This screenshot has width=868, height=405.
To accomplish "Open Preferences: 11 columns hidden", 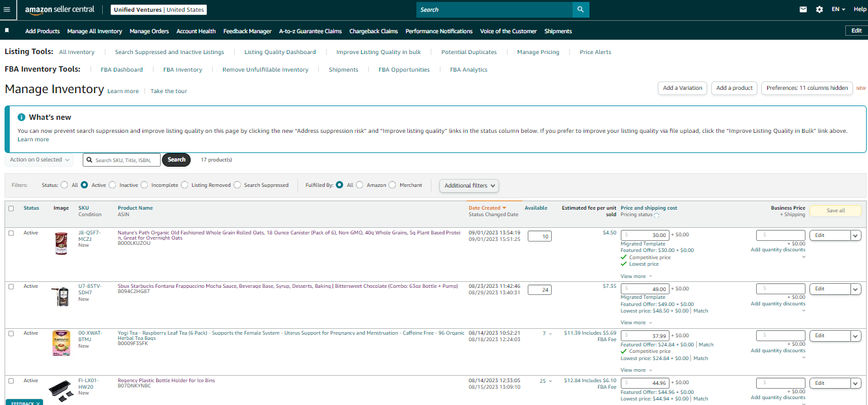I will (x=807, y=88).
